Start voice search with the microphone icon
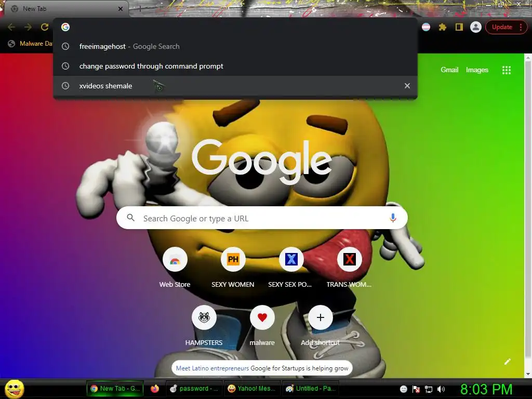532x399 pixels. 393,218
